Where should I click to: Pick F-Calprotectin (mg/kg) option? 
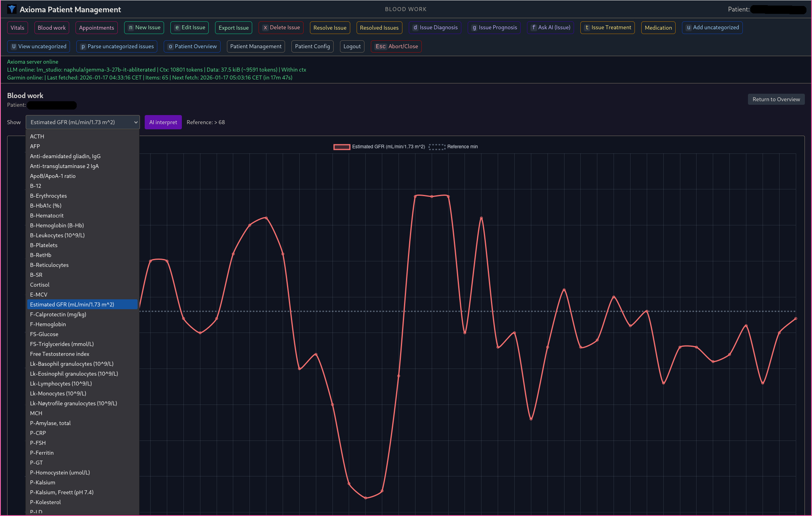[x=58, y=314]
